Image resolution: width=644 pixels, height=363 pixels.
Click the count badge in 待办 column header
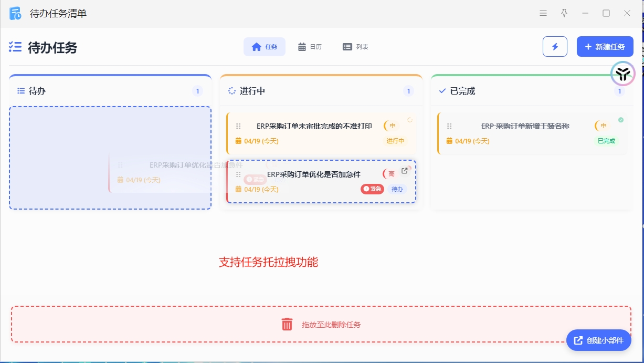197,91
